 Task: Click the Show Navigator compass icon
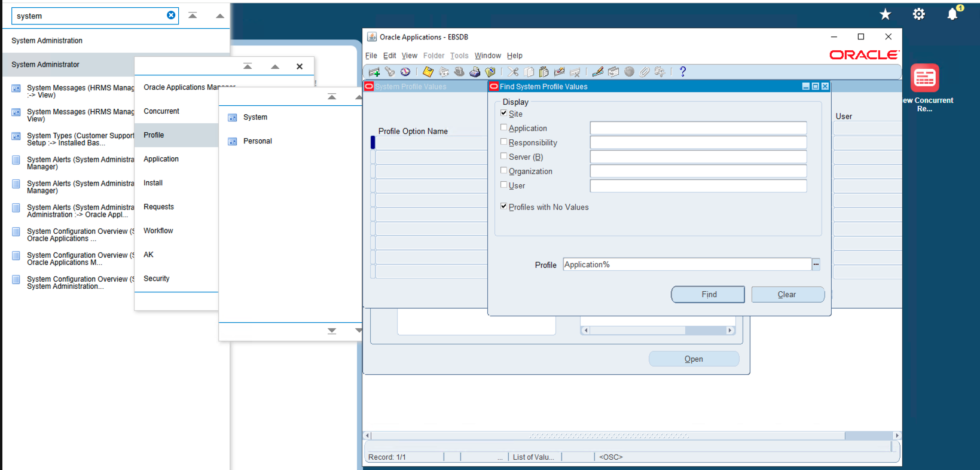pyautogui.click(x=405, y=72)
